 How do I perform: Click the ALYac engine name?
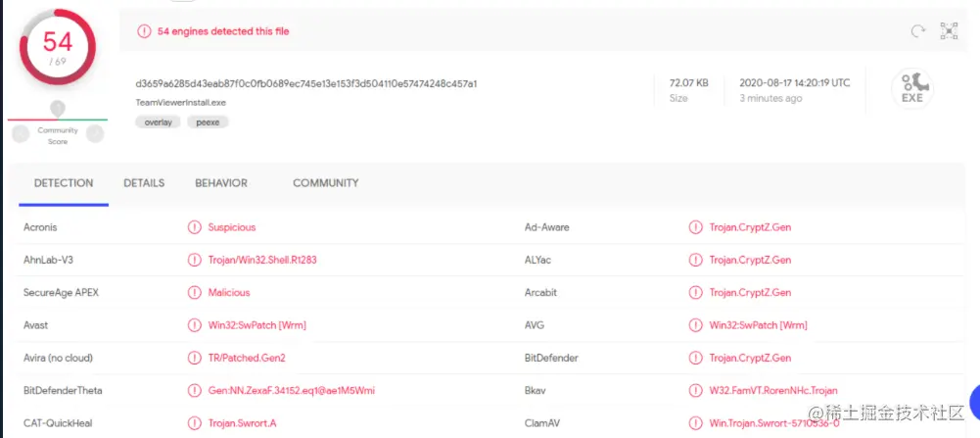pos(538,260)
